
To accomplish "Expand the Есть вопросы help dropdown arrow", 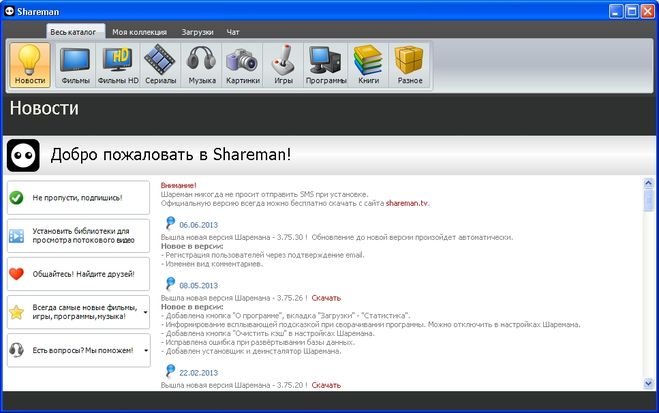I will coord(145,350).
